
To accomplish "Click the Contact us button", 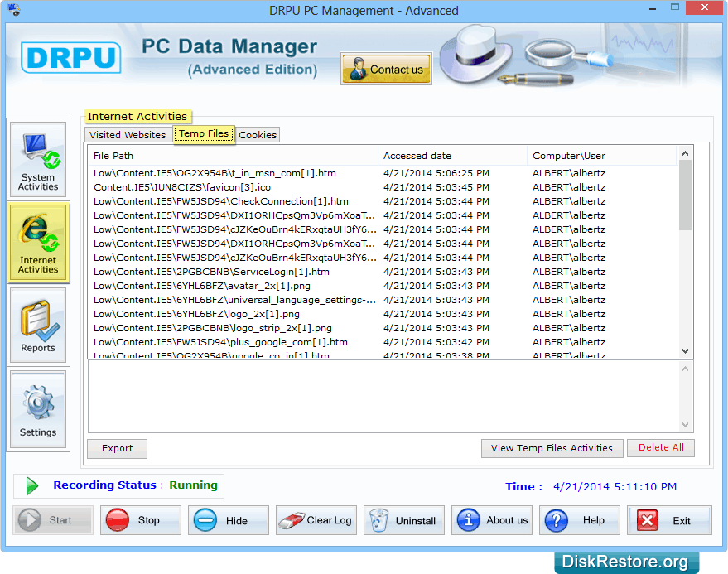I will [386, 69].
